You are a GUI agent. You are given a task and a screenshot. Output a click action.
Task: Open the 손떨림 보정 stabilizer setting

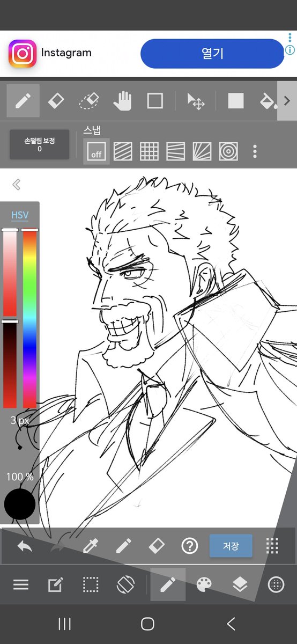[x=40, y=144]
